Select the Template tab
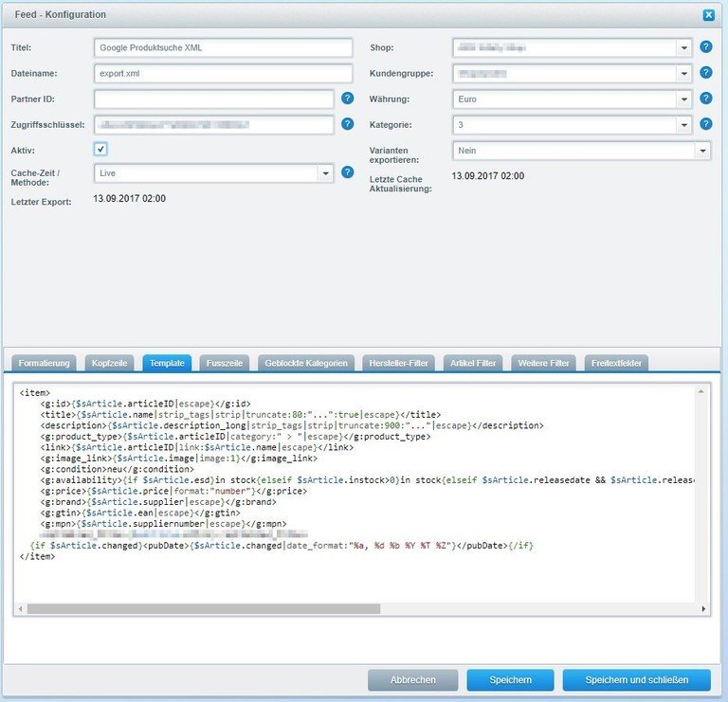Screen dimensions: 728x702 pyautogui.click(x=167, y=363)
